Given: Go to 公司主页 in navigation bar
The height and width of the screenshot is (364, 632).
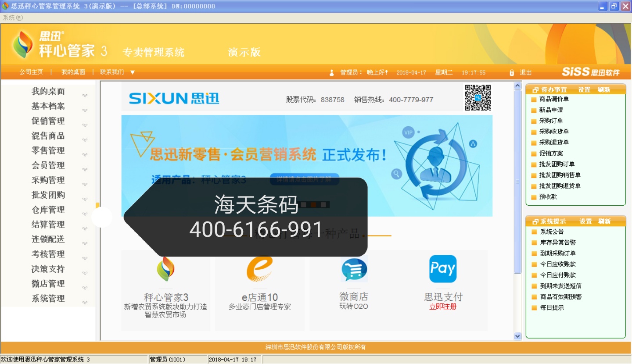Looking at the screenshot, I should (31, 72).
